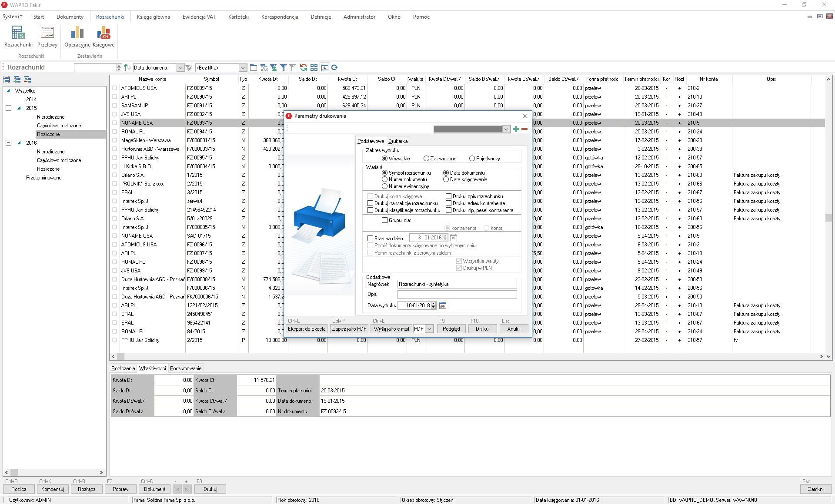The height and width of the screenshot is (504, 835).
Task: Collapse the 2015 tree node
Action: click(8, 108)
